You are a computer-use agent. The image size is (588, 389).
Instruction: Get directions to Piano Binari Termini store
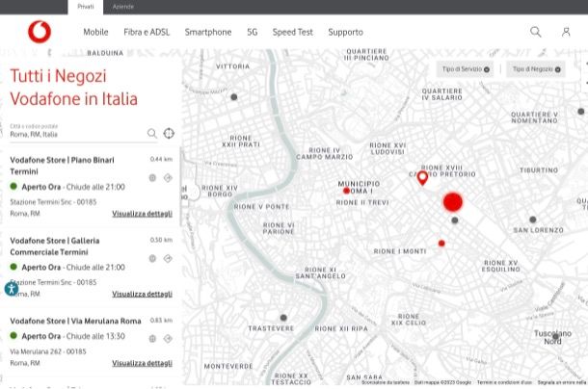click(x=168, y=178)
